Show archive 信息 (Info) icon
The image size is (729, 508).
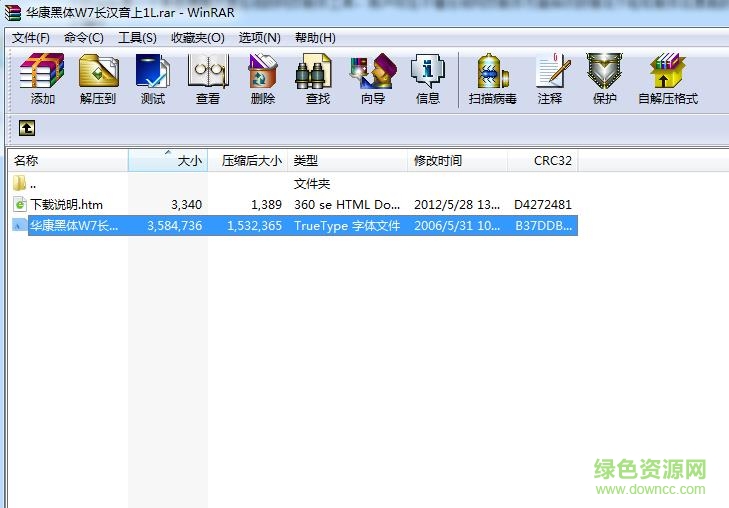428,71
